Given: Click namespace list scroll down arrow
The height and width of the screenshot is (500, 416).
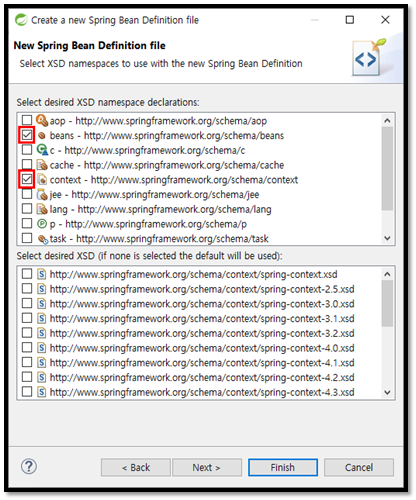Looking at the screenshot, I should click(387, 238).
